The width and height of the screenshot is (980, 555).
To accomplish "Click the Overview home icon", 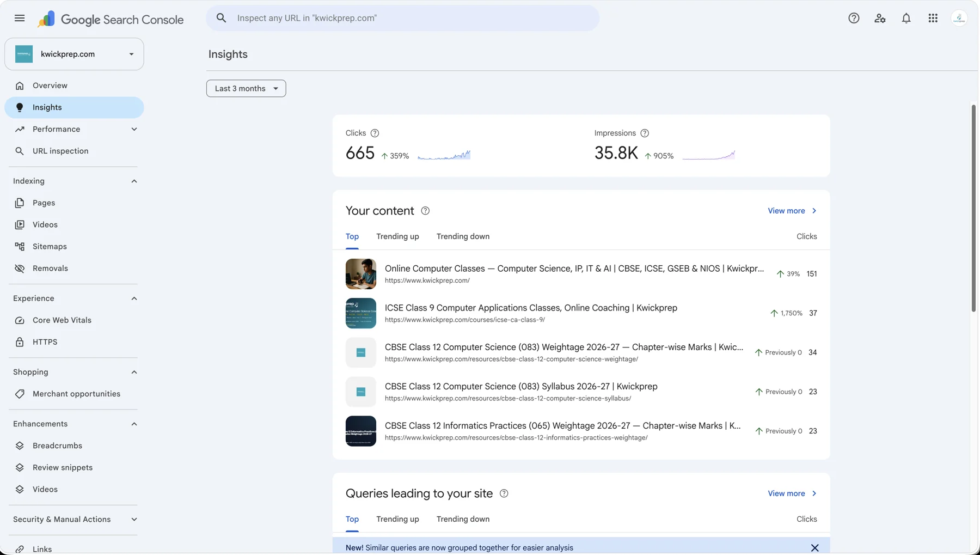I will pos(20,86).
